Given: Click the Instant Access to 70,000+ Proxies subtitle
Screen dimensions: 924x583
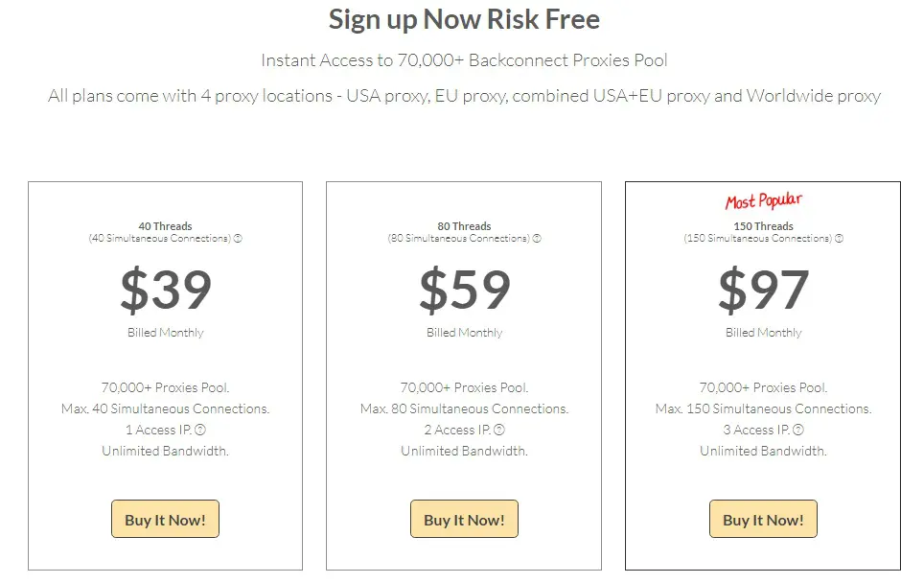Looking at the screenshot, I should pos(464,60).
